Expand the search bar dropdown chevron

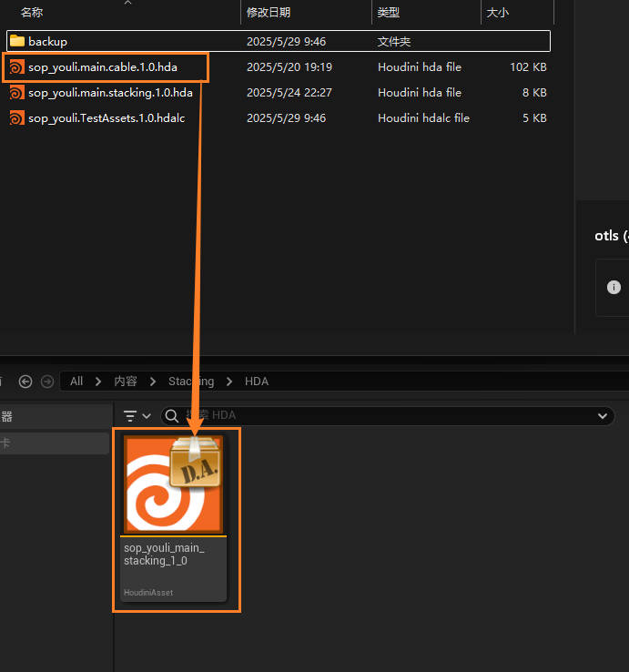[x=602, y=416]
